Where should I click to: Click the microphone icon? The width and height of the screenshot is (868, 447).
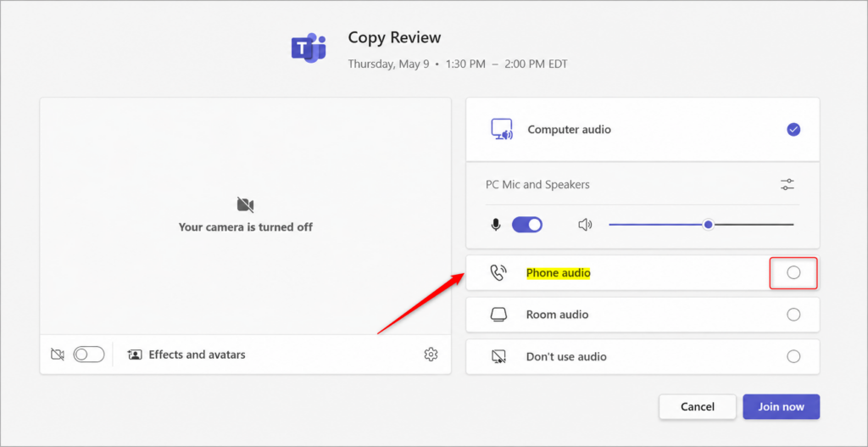495,224
